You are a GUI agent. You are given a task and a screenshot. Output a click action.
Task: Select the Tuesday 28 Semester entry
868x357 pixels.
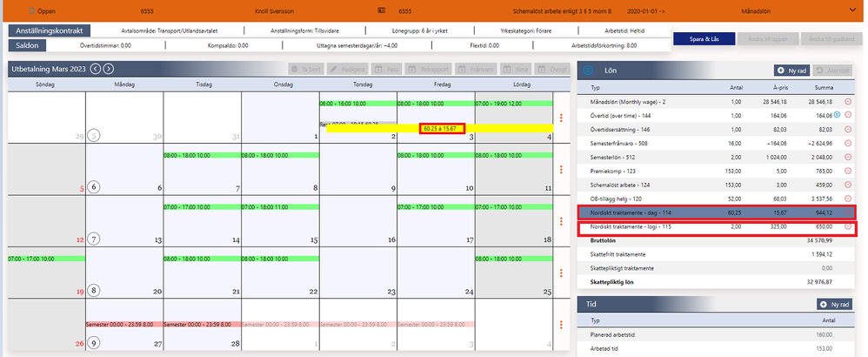coord(202,324)
